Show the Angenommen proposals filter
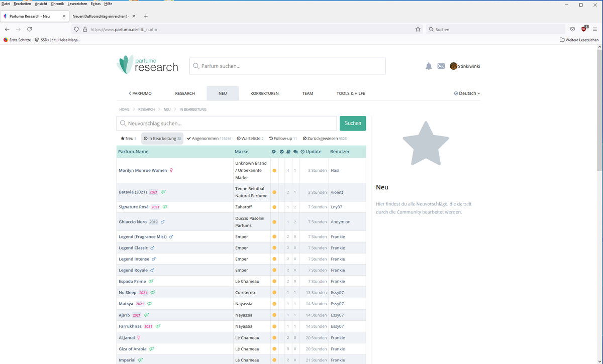This screenshot has width=603, height=364. [209, 139]
